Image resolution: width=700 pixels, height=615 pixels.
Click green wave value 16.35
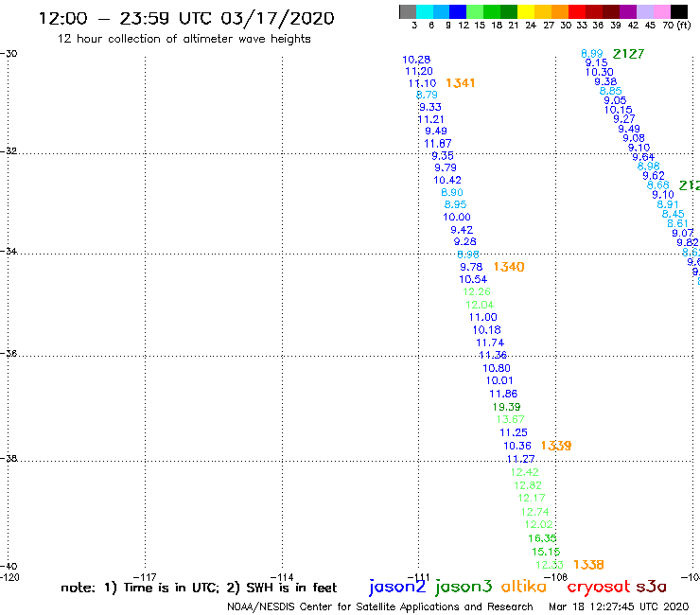(x=542, y=538)
